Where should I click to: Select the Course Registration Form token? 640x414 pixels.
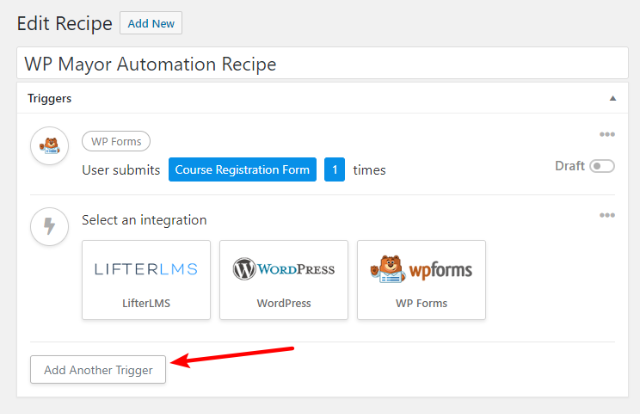click(x=242, y=169)
